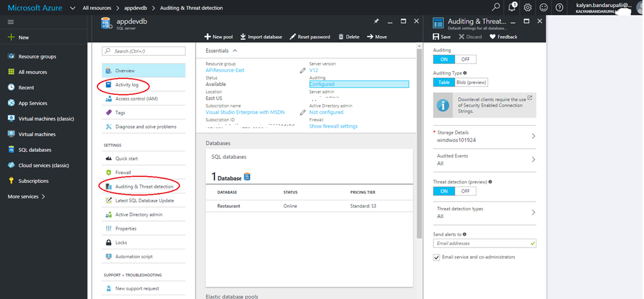Open Virtual machines in sidebar
Screen dimensions: 644x299
31,134
